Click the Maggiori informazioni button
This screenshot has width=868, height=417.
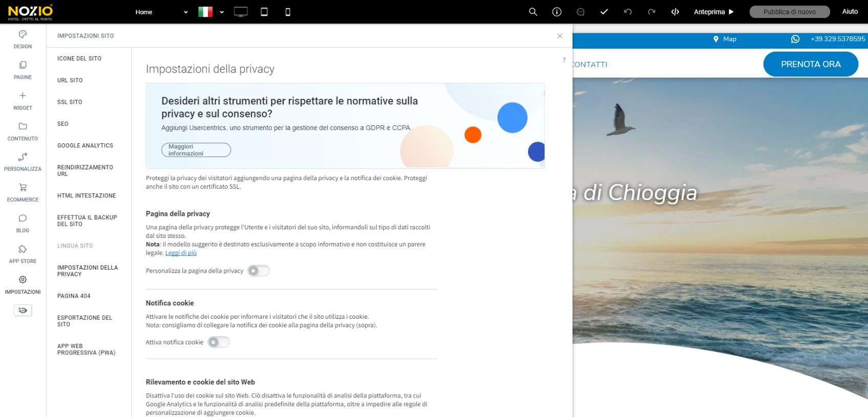(x=196, y=150)
